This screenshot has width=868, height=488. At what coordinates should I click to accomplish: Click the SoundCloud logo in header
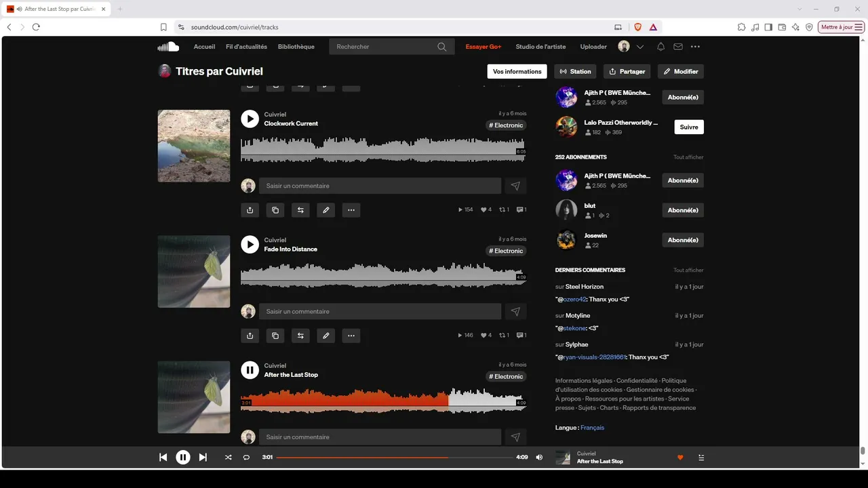pos(168,47)
